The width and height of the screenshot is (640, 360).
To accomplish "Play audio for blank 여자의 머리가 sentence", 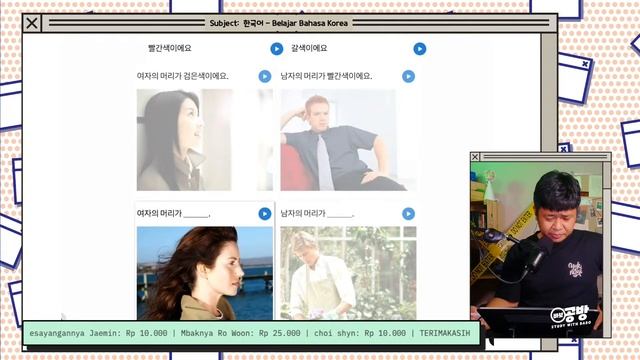I will (264, 213).
